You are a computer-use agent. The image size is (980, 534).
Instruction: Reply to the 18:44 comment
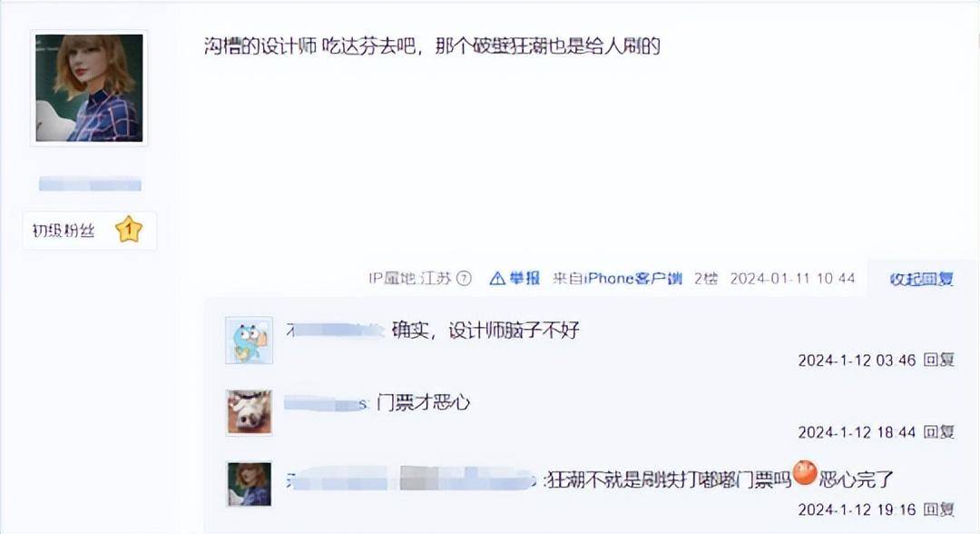[x=939, y=431]
